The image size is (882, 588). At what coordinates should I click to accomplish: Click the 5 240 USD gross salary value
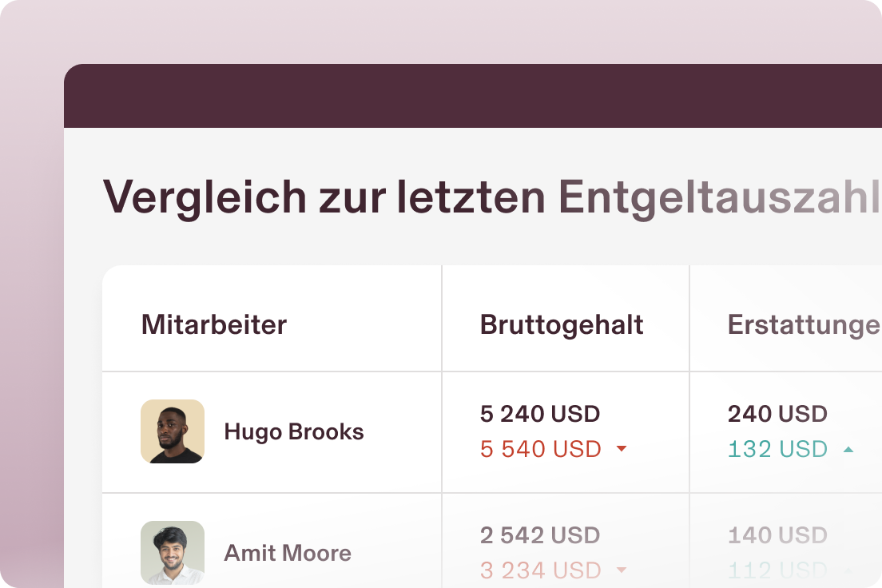tap(540, 414)
